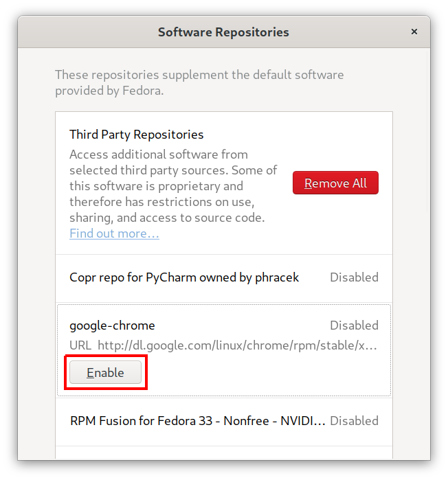Image resolution: width=448 pixels, height=480 pixels.
Task: Select the Third Party Repositories heading
Action: point(137,135)
